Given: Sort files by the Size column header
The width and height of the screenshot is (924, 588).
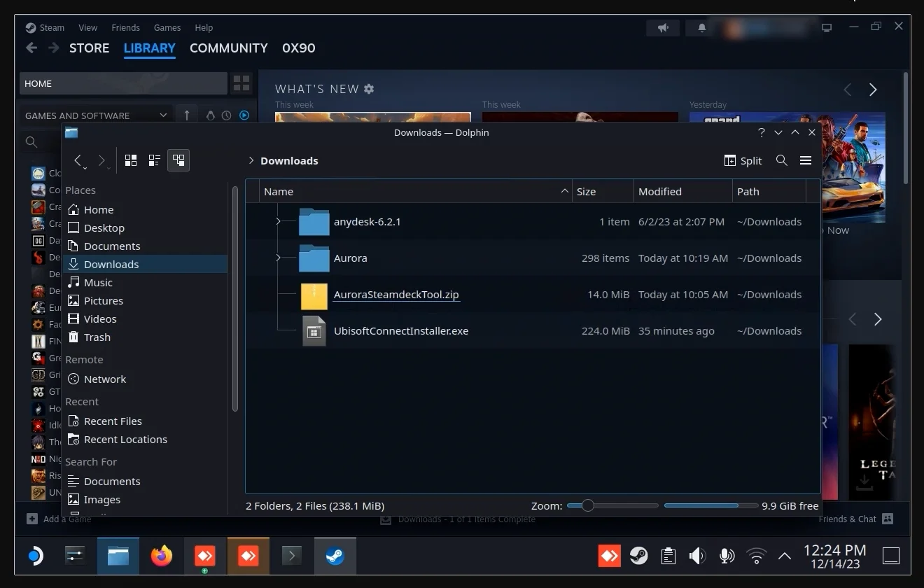Looking at the screenshot, I should pos(587,192).
